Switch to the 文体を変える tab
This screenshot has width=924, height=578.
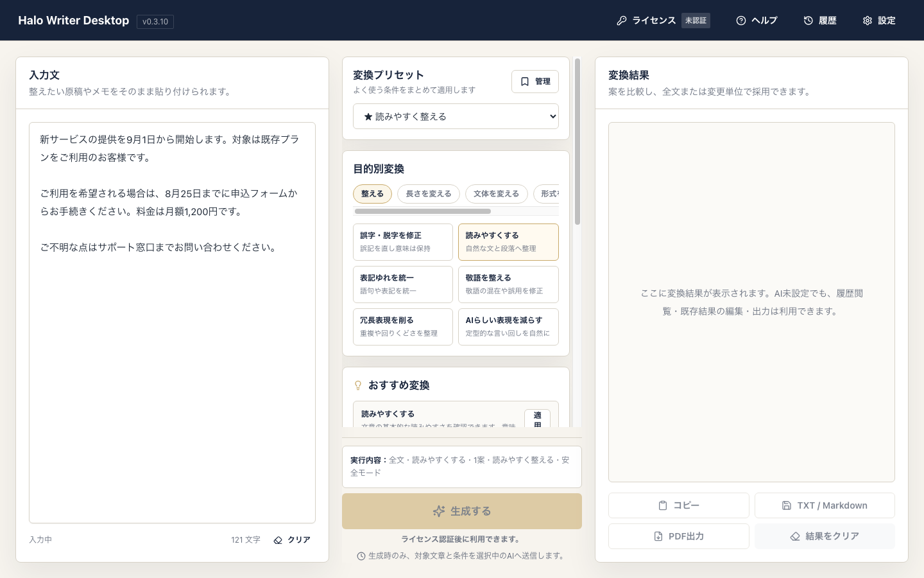pos(497,194)
